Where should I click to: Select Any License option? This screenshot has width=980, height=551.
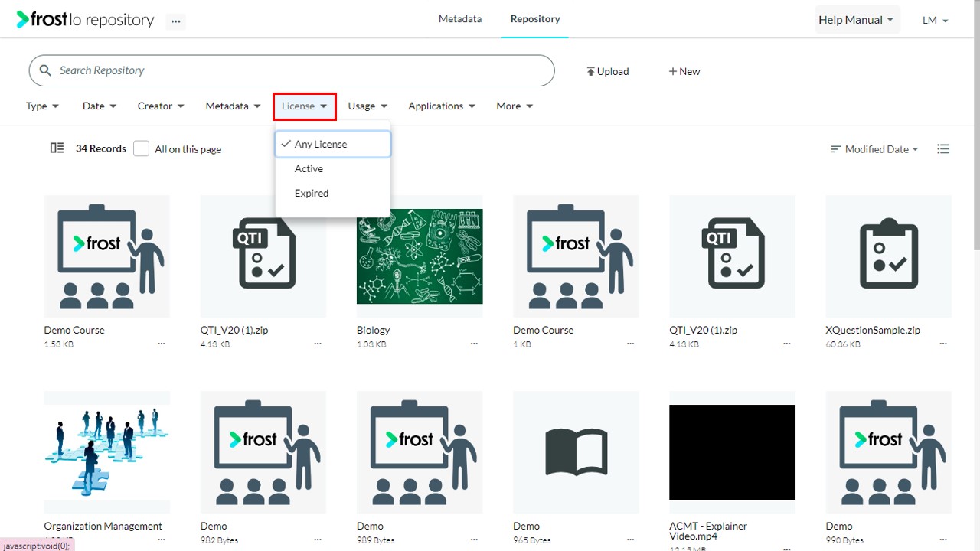pyautogui.click(x=333, y=144)
